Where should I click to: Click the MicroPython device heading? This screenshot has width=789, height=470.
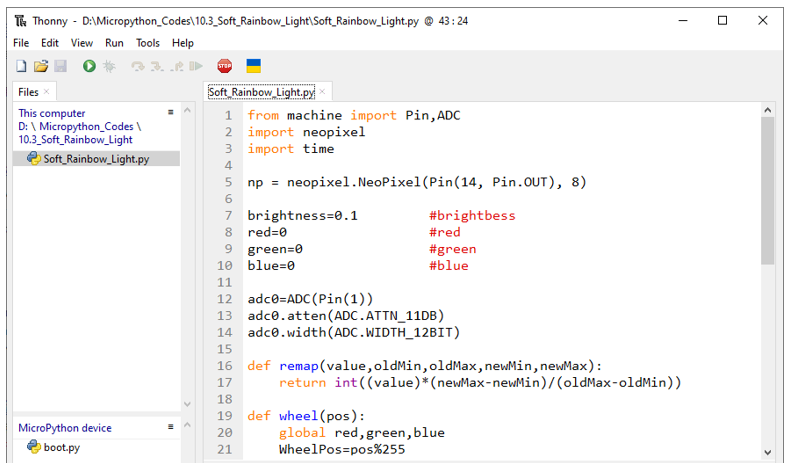(65, 428)
